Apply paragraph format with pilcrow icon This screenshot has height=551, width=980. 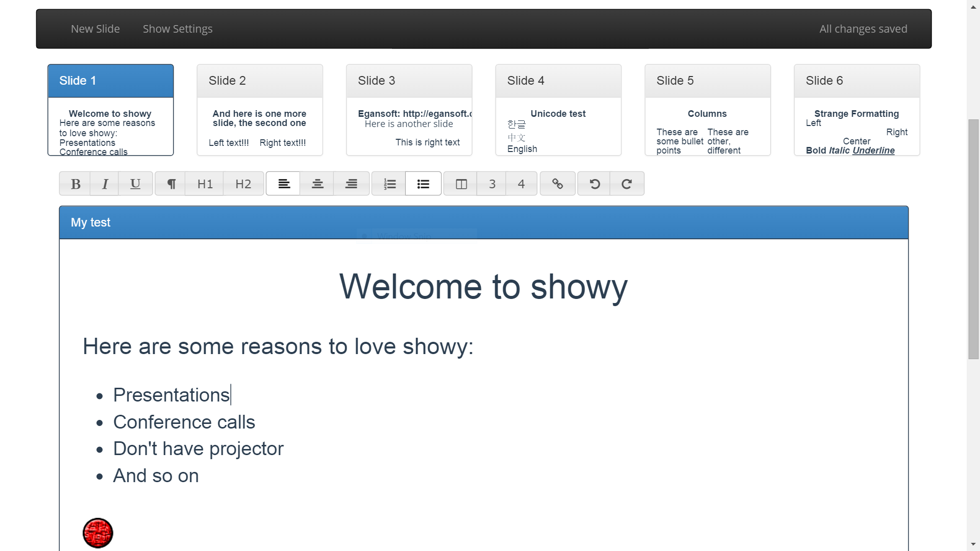pyautogui.click(x=171, y=184)
